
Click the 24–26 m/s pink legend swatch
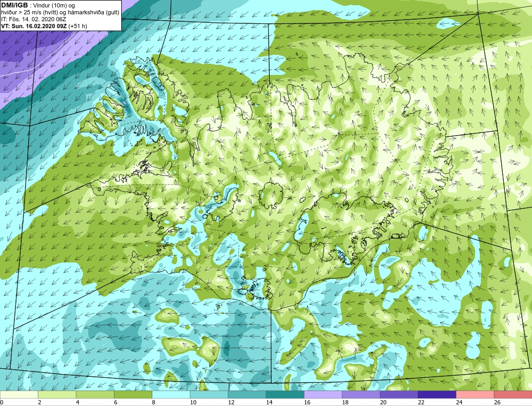coord(475,394)
